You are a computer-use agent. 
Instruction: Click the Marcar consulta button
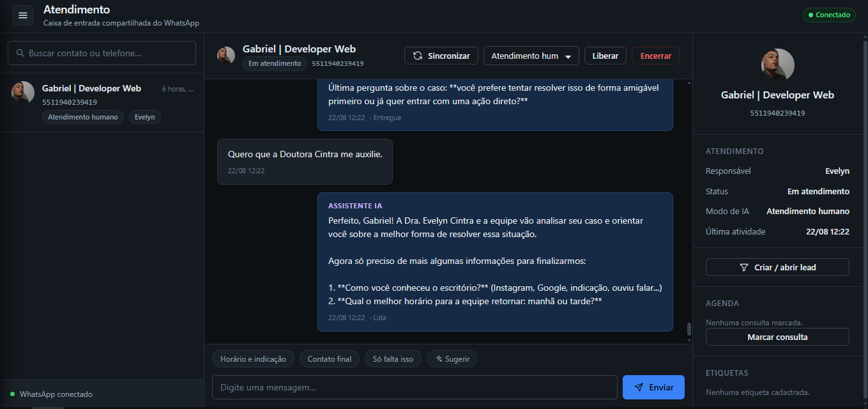click(777, 337)
